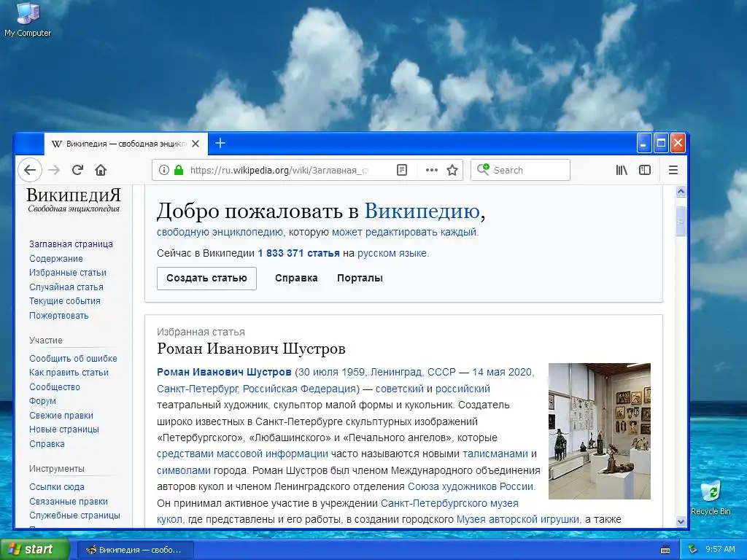Click scrollbar up arrow
The width and height of the screenshot is (747, 560).
[x=681, y=192]
